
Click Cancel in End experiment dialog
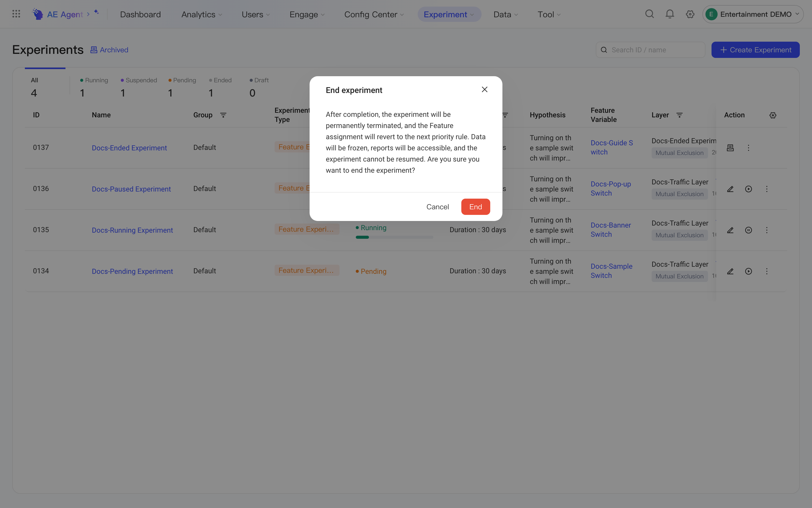coord(437,207)
